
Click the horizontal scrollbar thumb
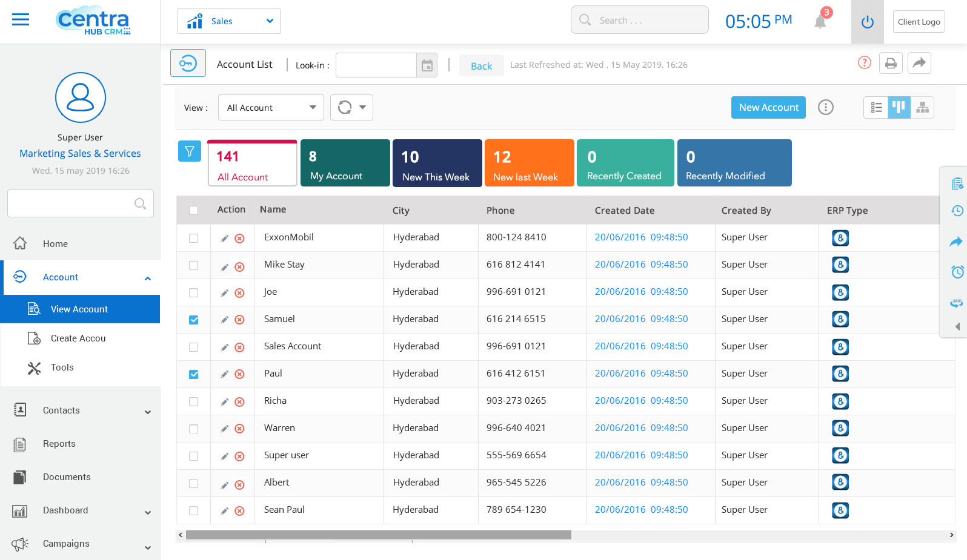378,535
